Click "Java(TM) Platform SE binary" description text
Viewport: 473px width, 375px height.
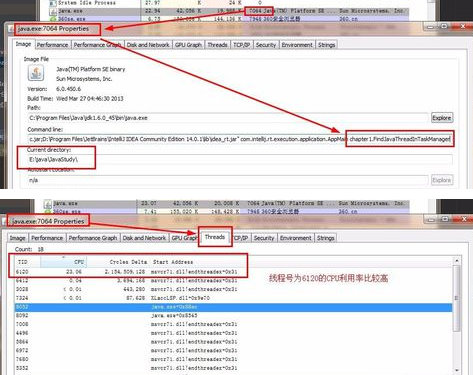pos(91,69)
